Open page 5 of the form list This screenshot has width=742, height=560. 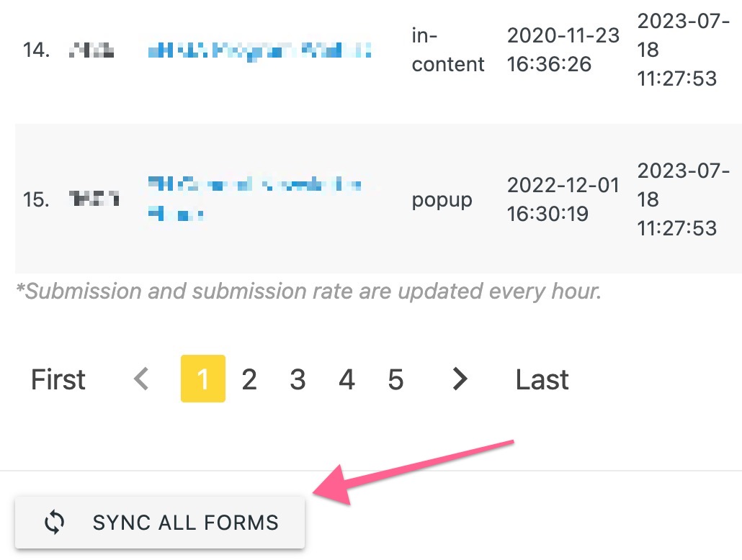395,379
